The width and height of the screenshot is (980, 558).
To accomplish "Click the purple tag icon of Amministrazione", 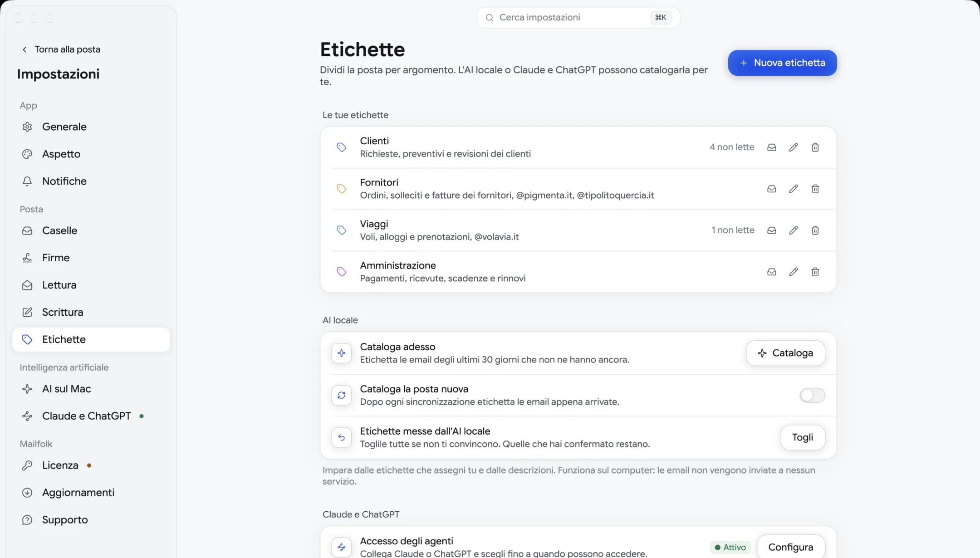I will pyautogui.click(x=342, y=272).
